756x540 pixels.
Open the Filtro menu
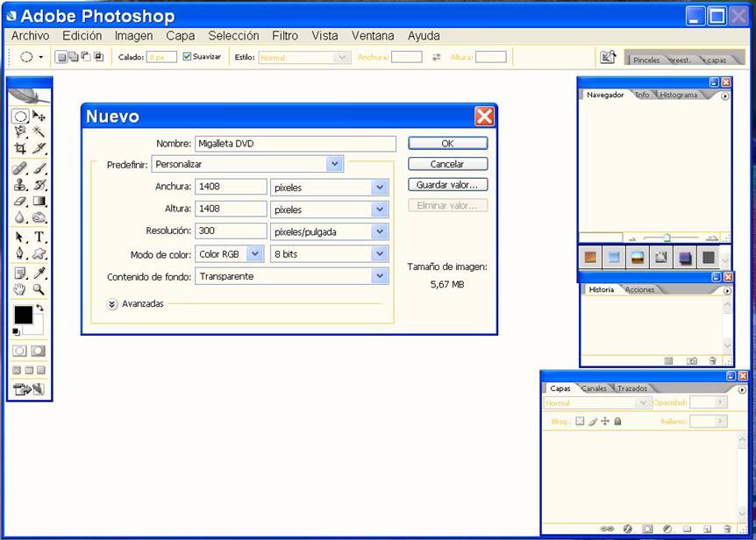[x=285, y=36]
